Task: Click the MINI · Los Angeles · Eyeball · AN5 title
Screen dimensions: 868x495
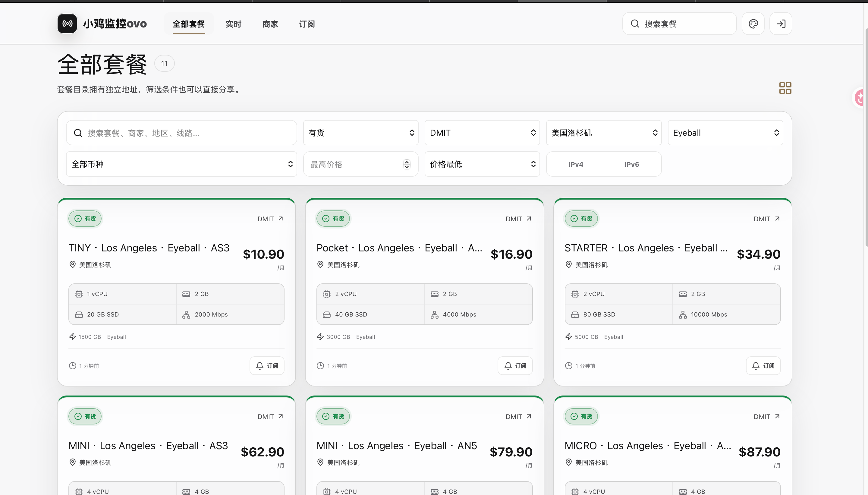Action: click(x=397, y=446)
